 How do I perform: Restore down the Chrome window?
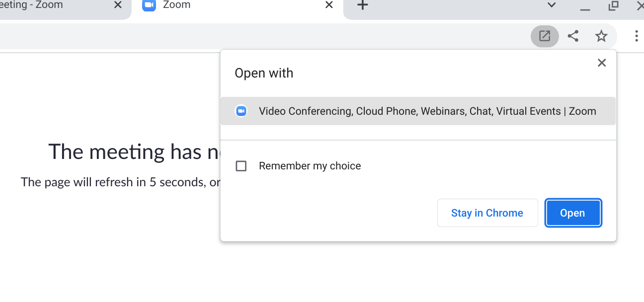click(613, 5)
